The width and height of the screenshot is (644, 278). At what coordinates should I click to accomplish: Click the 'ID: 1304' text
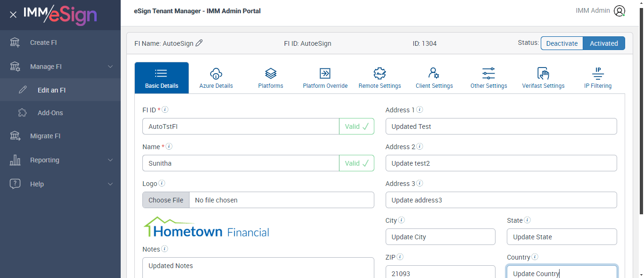(x=424, y=43)
